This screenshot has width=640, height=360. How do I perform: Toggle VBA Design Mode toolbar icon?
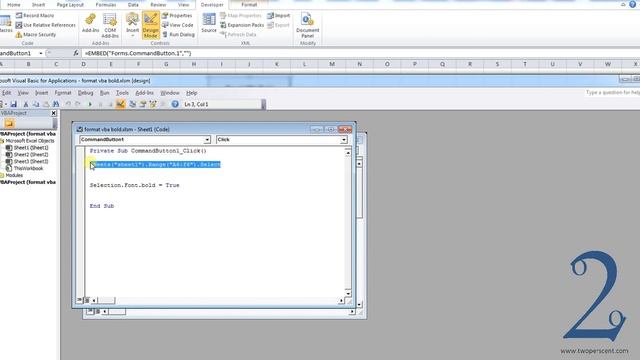120,104
